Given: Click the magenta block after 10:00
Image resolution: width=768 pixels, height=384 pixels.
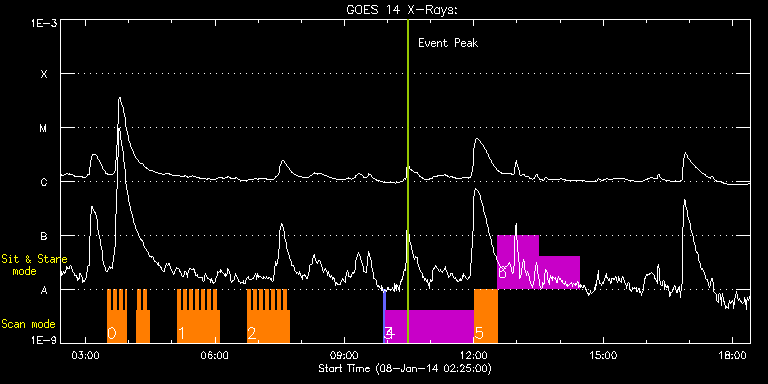Looking at the screenshot, I should [x=430, y=326].
